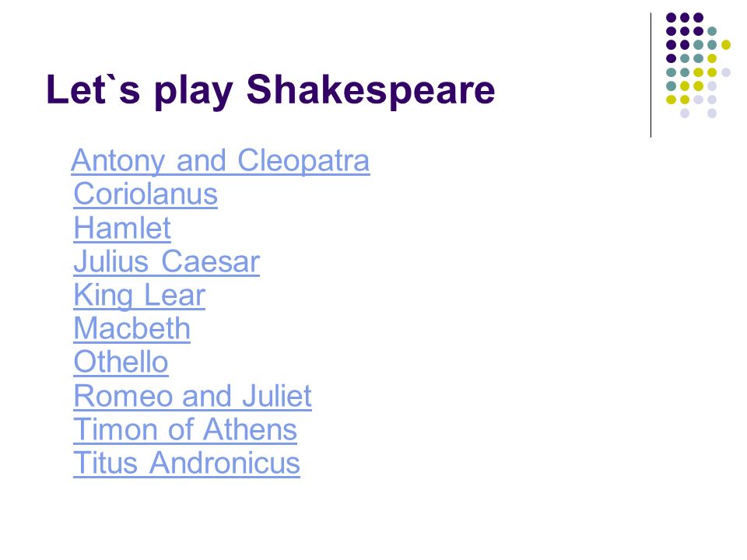
Task: Click the top-left dark purple dot
Action: click(671, 18)
